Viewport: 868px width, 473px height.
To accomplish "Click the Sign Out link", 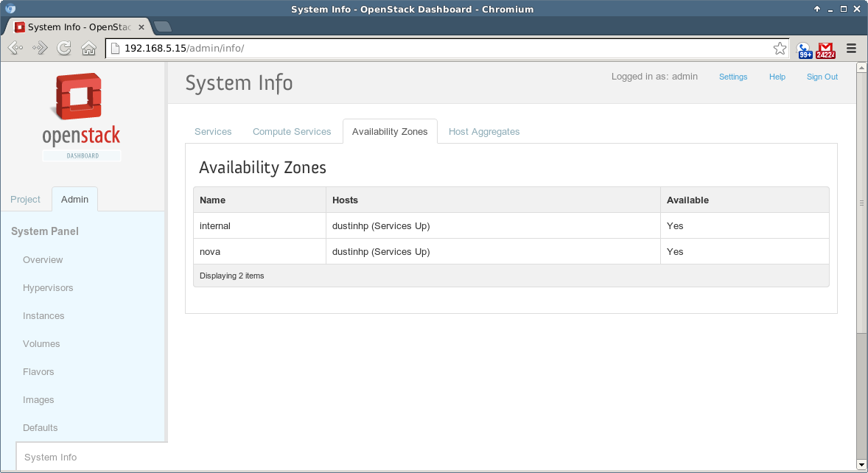I will click(822, 77).
